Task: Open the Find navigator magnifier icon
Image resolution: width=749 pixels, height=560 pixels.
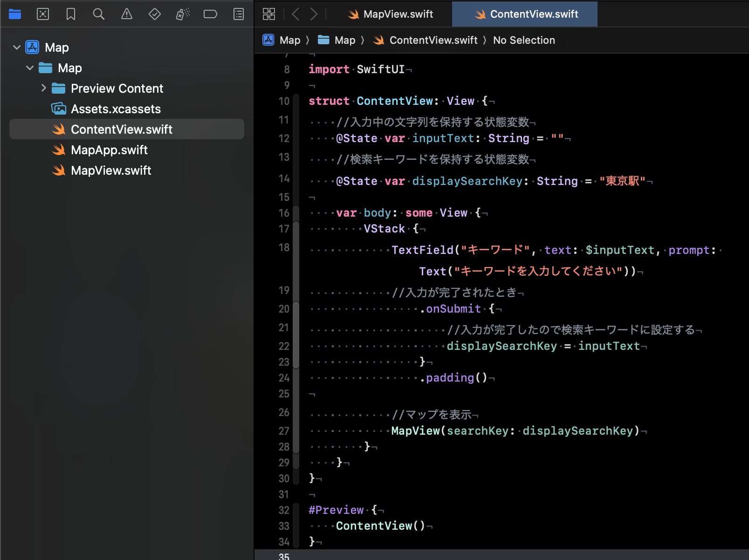Action: (x=98, y=14)
